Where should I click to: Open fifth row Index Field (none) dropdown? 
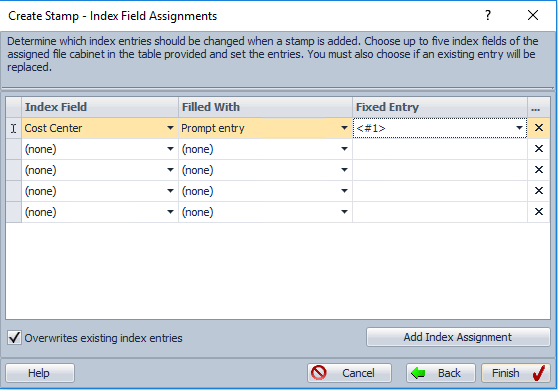170,212
